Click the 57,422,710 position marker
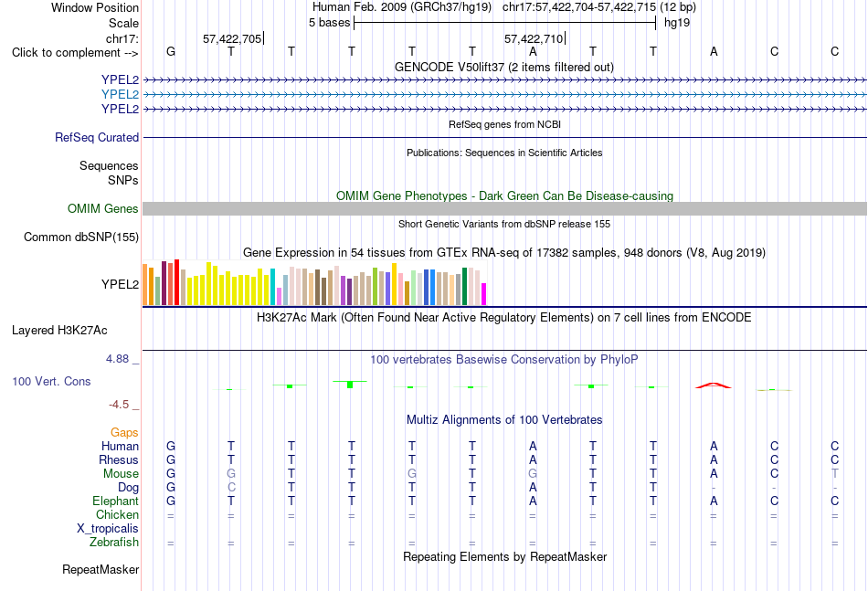Viewport: 868px width, 591px height. click(535, 38)
